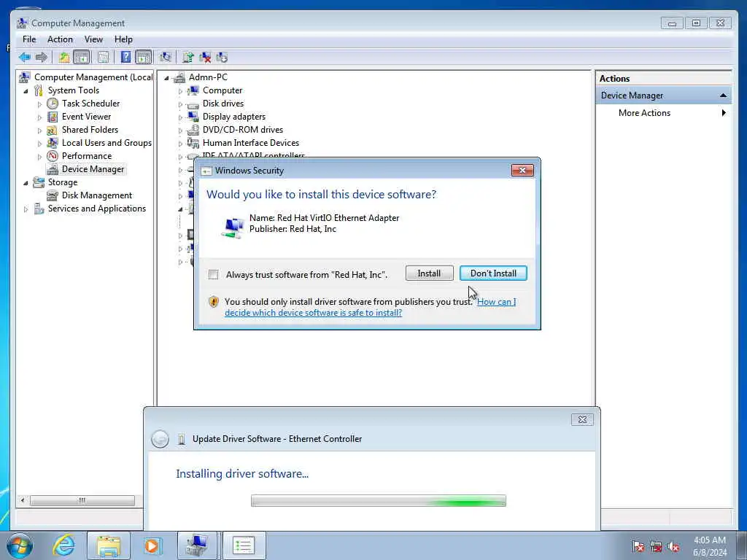
Task: Click the Event Viewer icon in tree
Action: tap(53, 117)
